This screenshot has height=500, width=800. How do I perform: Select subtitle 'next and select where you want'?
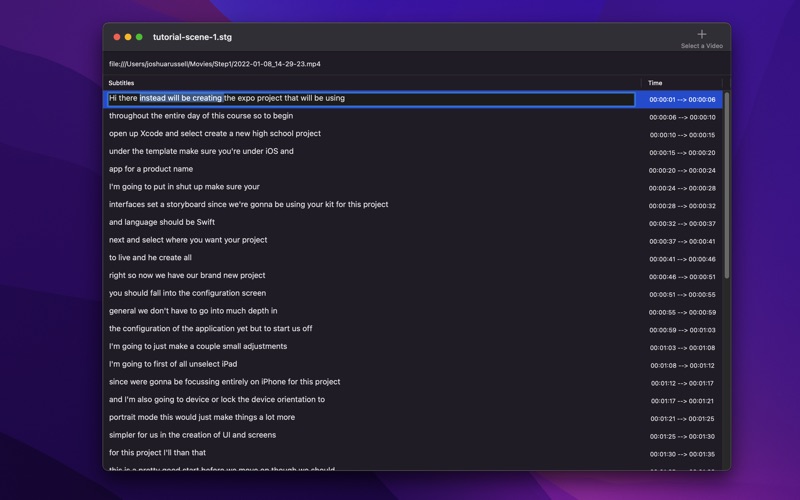click(188, 240)
